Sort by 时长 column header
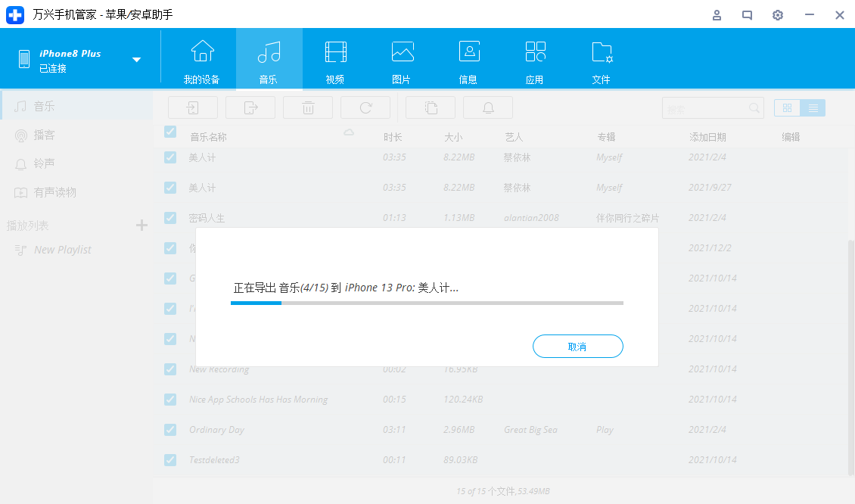Screen dimensions: 855x504 [393, 137]
